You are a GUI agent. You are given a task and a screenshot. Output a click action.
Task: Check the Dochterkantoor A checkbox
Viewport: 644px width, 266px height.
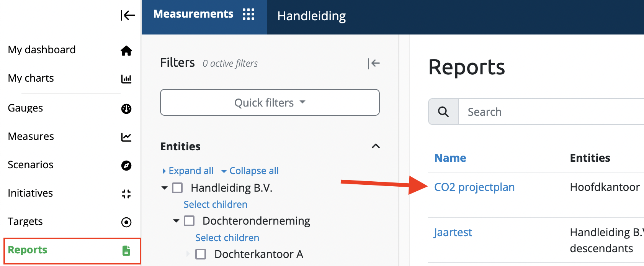click(x=201, y=254)
